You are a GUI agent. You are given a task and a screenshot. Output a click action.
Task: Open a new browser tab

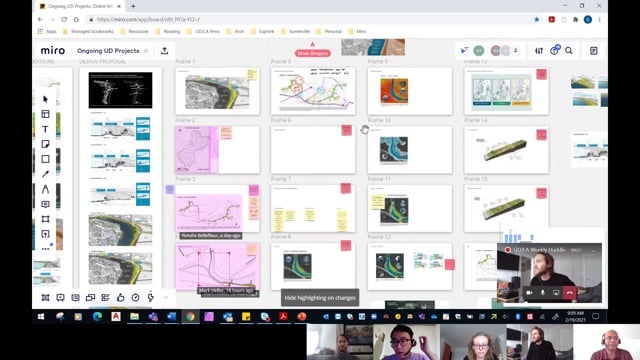point(133,6)
